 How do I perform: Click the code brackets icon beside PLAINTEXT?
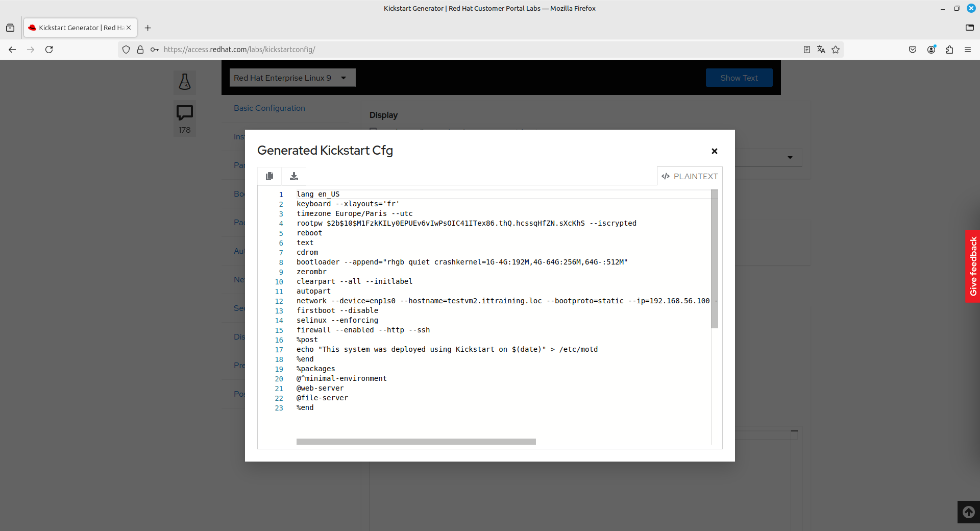pyautogui.click(x=666, y=176)
